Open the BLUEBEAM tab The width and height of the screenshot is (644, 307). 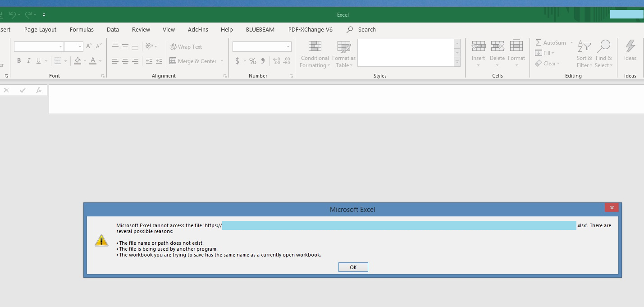(260, 29)
